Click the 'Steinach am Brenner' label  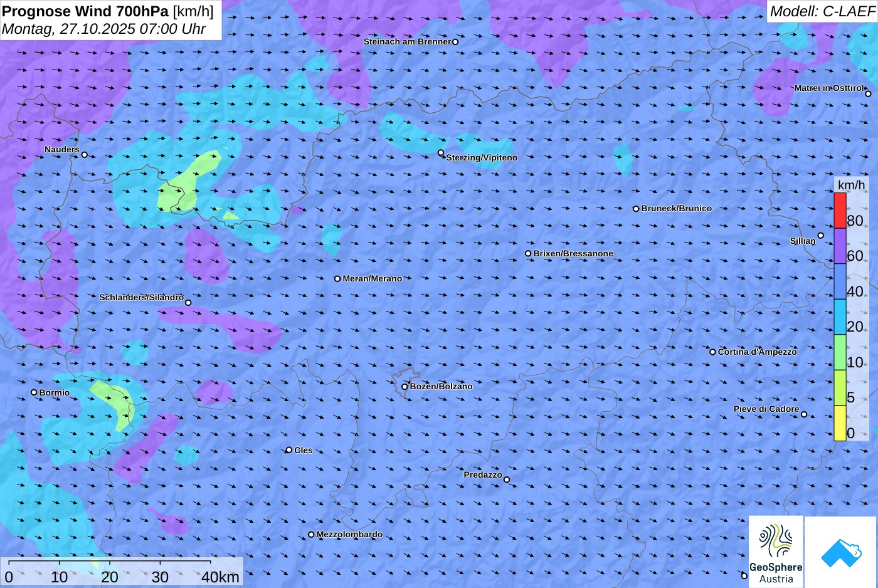407,42
